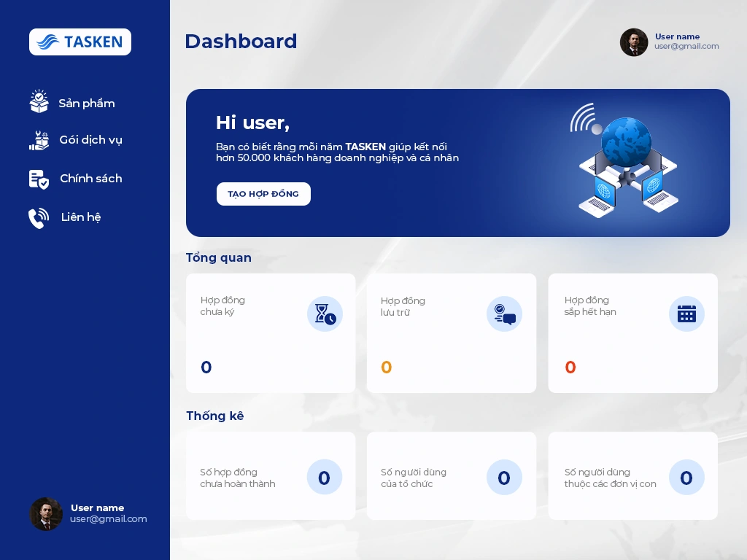The image size is (747, 560).
Task: Open the Hợp đồng chưa ký card label
Action: click(x=223, y=306)
